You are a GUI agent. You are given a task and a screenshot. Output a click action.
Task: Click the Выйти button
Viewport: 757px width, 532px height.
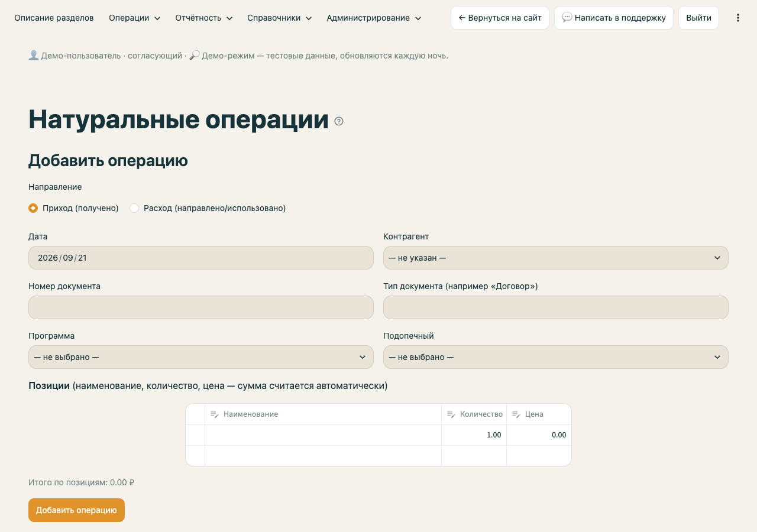tap(698, 18)
